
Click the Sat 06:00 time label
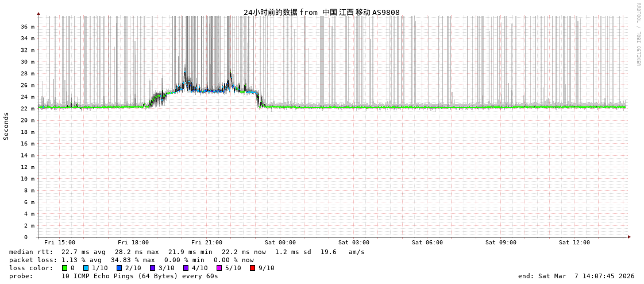point(427,243)
